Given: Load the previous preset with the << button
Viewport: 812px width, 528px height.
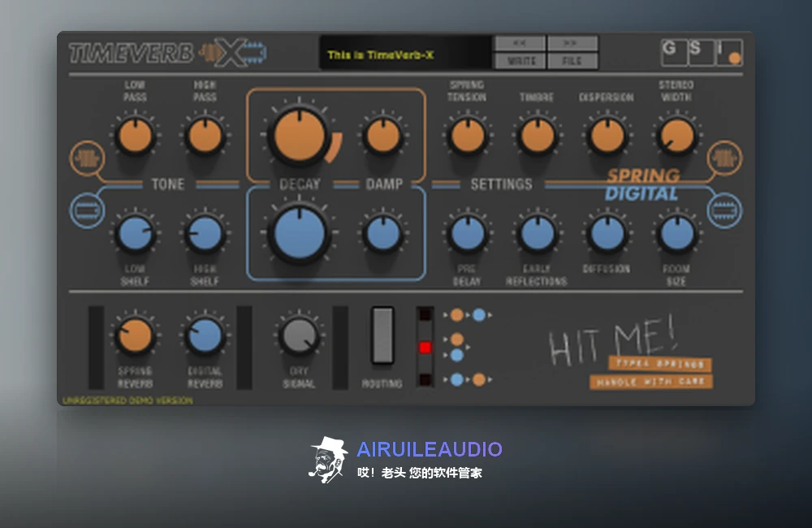Looking at the screenshot, I should 520,43.
